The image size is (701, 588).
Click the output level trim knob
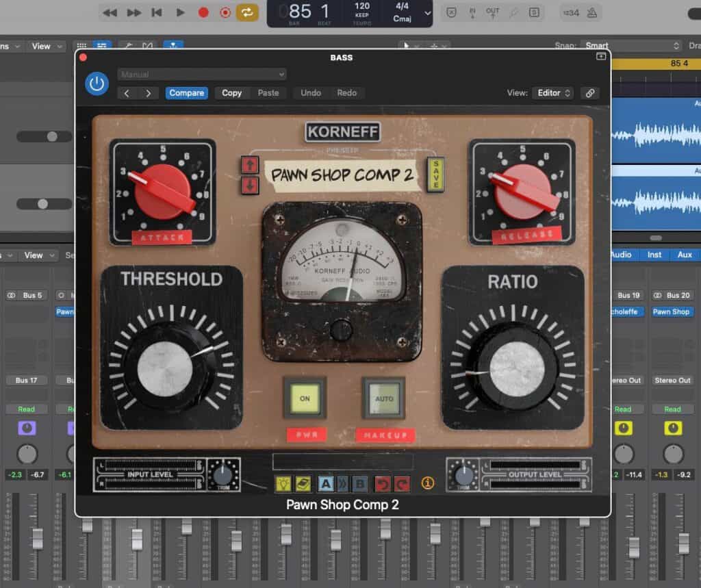pyautogui.click(x=463, y=475)
